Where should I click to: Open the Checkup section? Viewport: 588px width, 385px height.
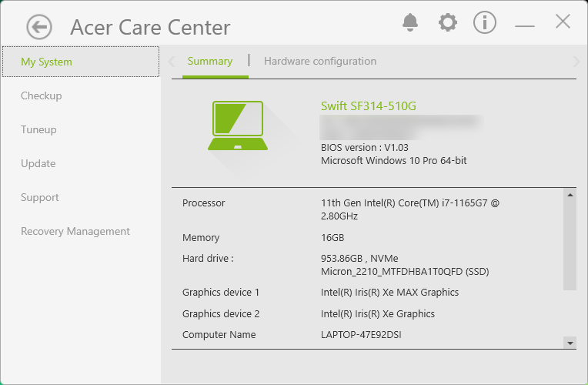(42, 96)
